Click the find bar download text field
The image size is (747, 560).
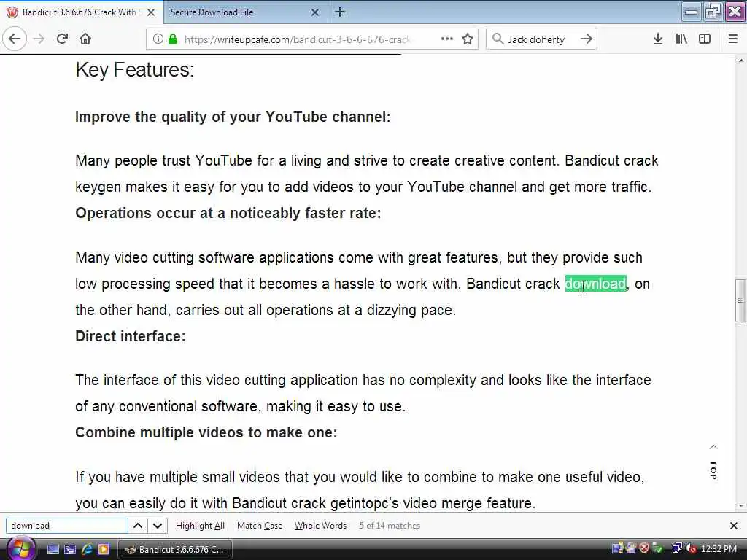pyautogui.click(x=66, y=526)
